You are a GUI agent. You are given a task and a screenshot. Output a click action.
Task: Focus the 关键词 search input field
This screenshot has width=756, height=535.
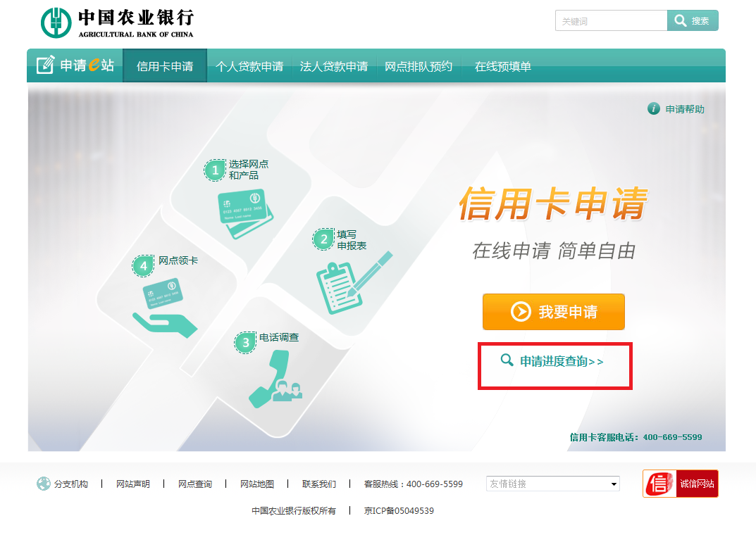pos(610,21)
